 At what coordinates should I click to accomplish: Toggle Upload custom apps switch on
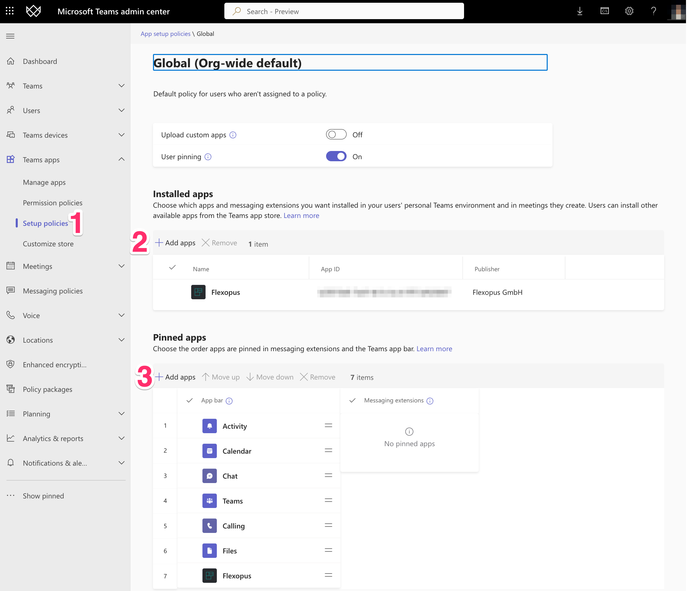pyautogui.click(x=336, y=135)
